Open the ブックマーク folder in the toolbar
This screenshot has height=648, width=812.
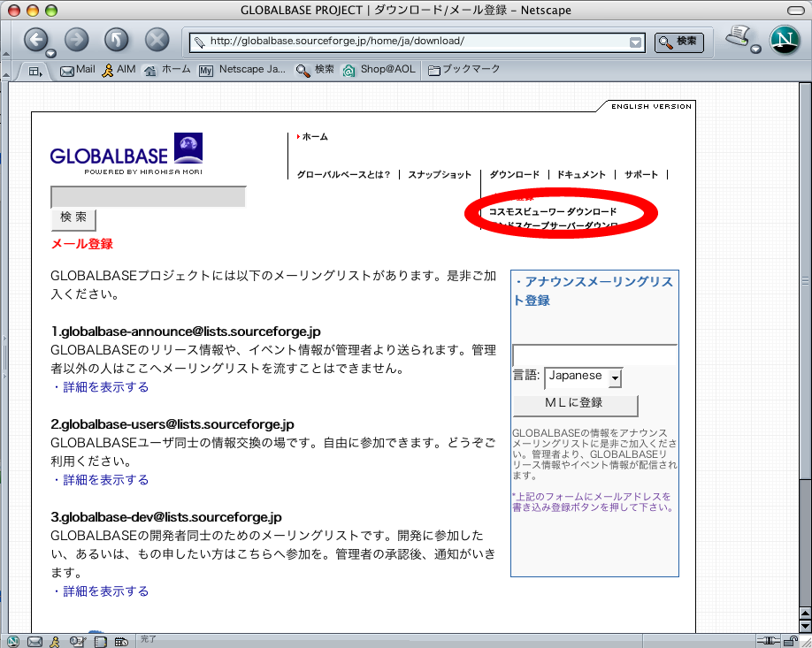[464, 70]
